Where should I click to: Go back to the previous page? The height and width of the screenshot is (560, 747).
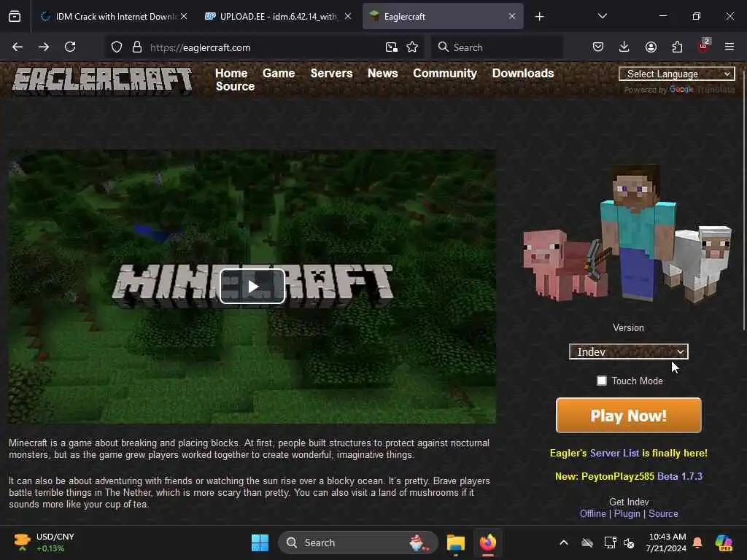pos(18,47)
